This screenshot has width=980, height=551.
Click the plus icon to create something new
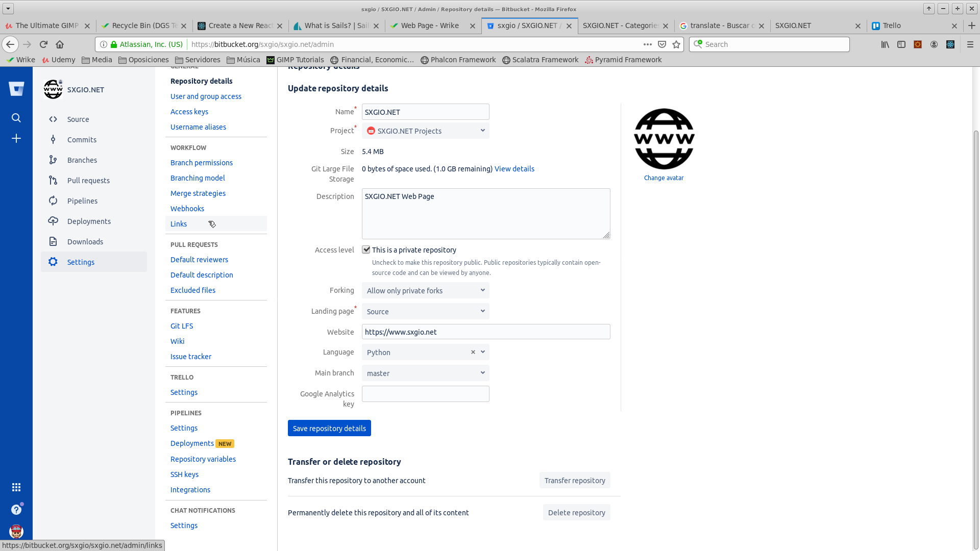tap(16, 138)
